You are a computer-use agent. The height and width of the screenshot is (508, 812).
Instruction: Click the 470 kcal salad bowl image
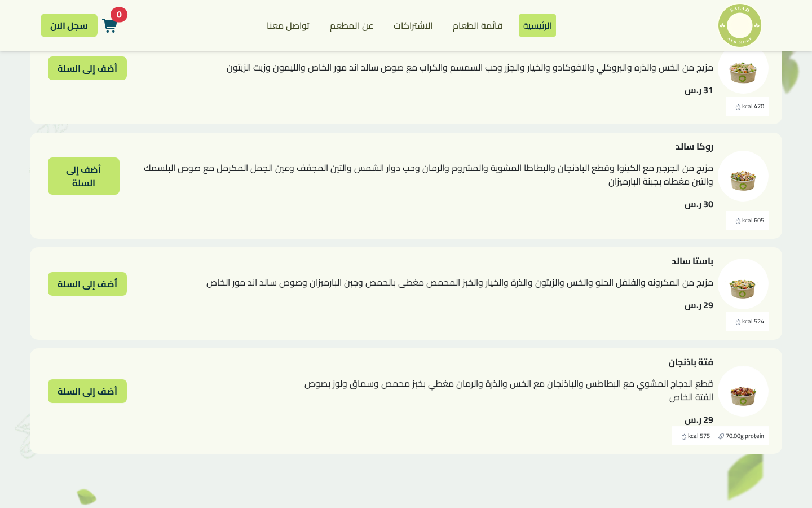click(743, 71)
